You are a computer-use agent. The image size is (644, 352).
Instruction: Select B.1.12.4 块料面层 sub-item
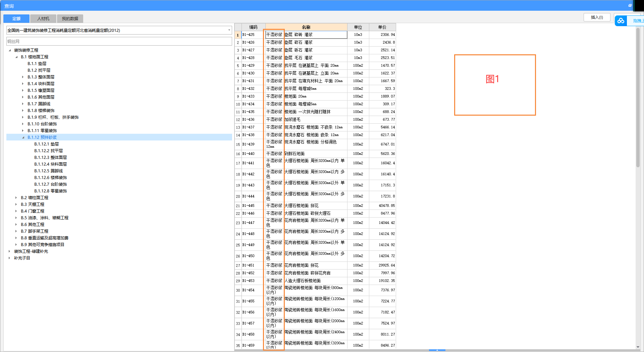coord(51,164)
